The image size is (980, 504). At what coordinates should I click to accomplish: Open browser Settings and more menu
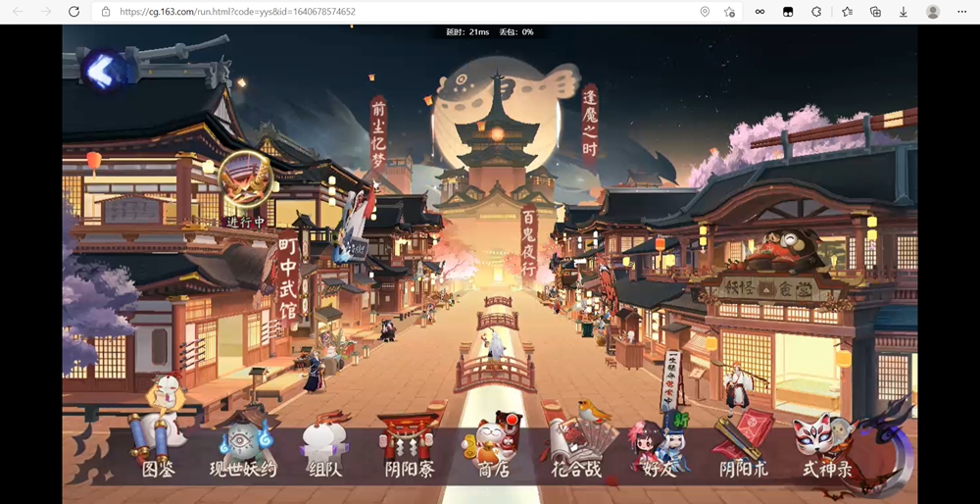pyautogui.click(x=962, y=11)
